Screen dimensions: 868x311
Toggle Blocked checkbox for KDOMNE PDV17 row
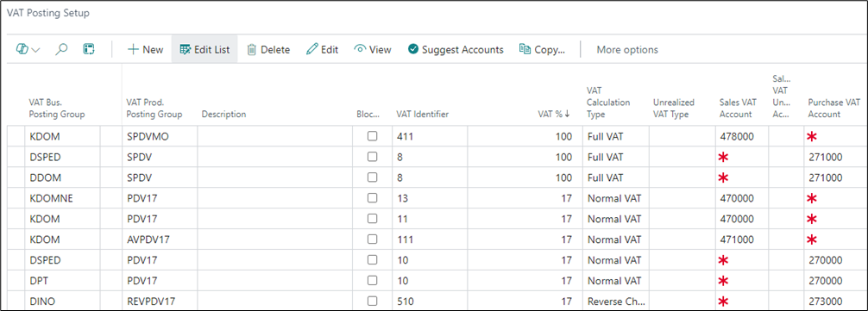[373, 198]
